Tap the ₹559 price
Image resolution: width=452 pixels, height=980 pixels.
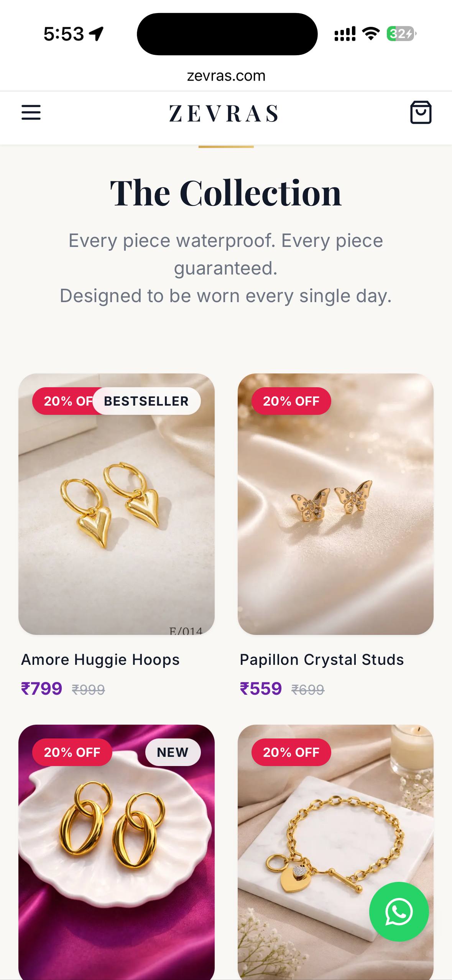point(261,689)
